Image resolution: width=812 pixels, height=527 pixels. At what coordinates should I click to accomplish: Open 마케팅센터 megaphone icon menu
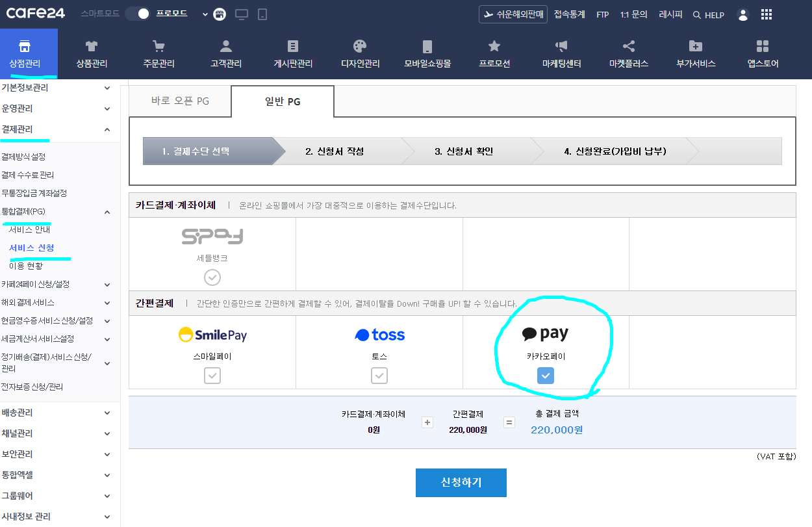coord(561,53)
